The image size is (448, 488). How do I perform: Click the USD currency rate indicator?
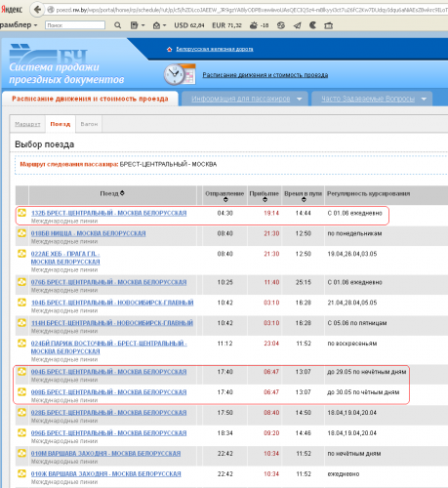coord(189,25)
